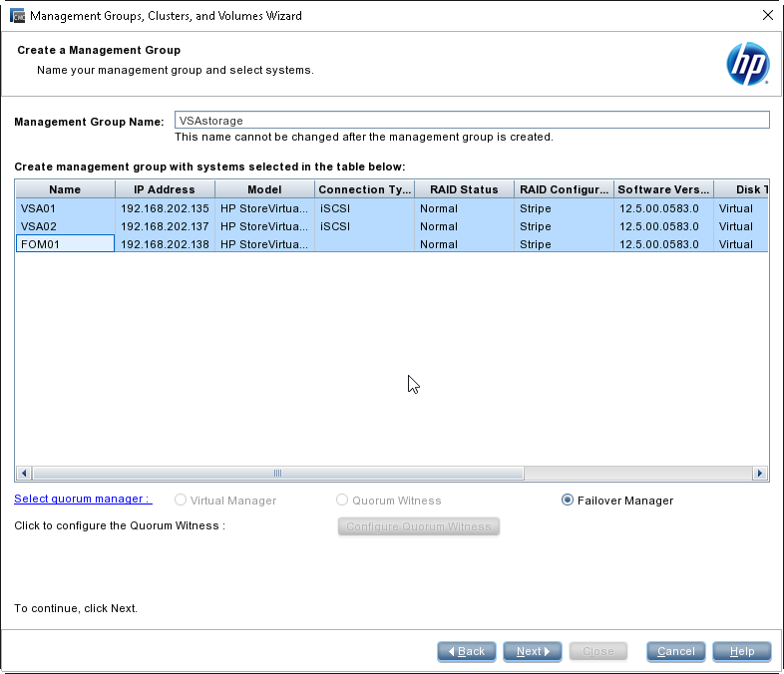Viewport: 784px width, 674px height.
Task: Cancel the management group wizard
Action: (x=676, y=651)
